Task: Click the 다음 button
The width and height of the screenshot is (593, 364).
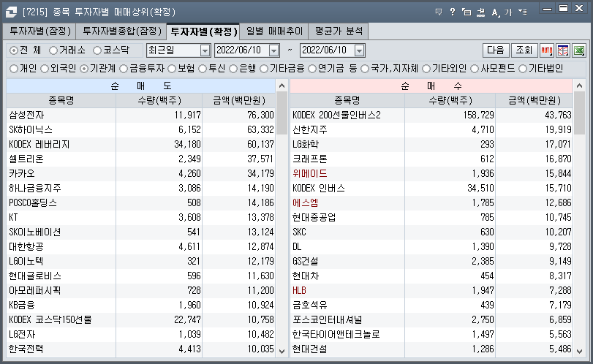Action: pyautogui.click(x=496, y=50)
